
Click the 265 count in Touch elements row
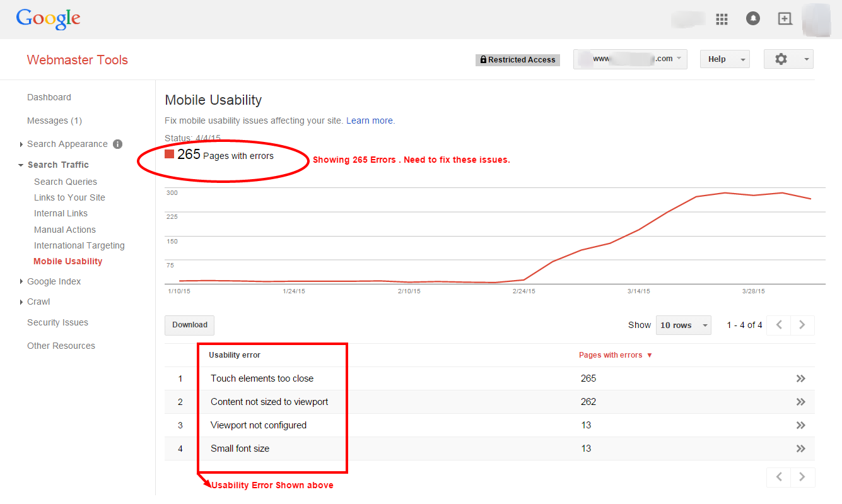pos(588,378)
